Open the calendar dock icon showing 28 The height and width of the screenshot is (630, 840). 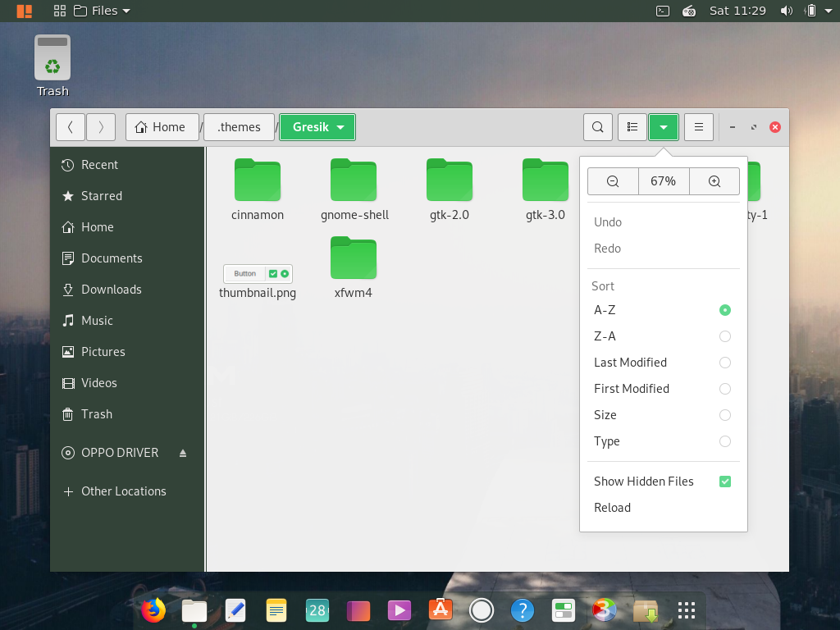(x=317, y=610)
